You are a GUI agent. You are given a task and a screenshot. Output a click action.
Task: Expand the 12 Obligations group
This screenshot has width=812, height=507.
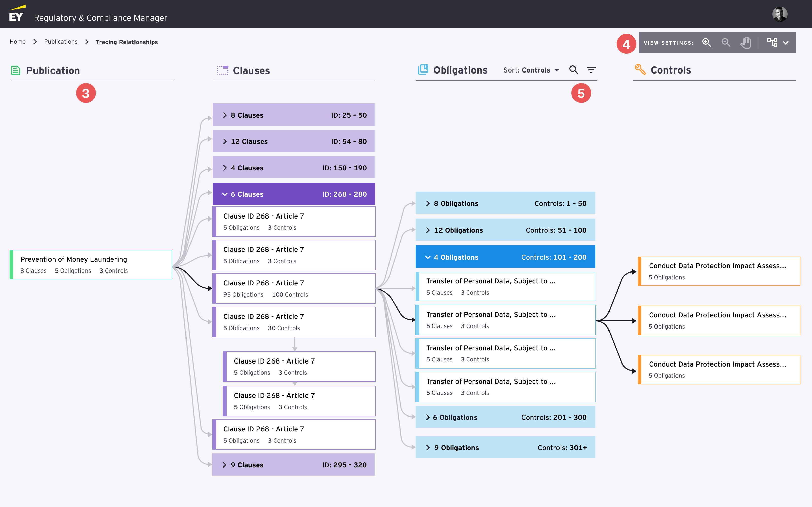point(428,230)
